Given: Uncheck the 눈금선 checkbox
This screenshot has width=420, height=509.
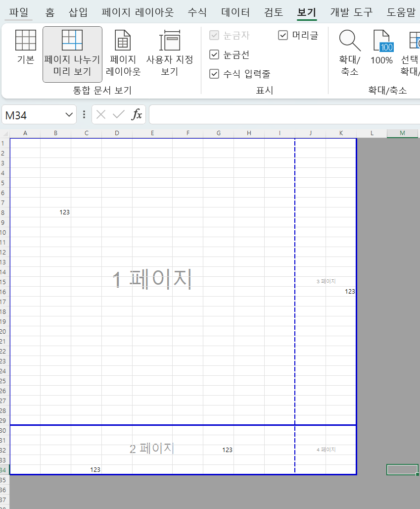Looking at the screenshot, I should [215, 54].
